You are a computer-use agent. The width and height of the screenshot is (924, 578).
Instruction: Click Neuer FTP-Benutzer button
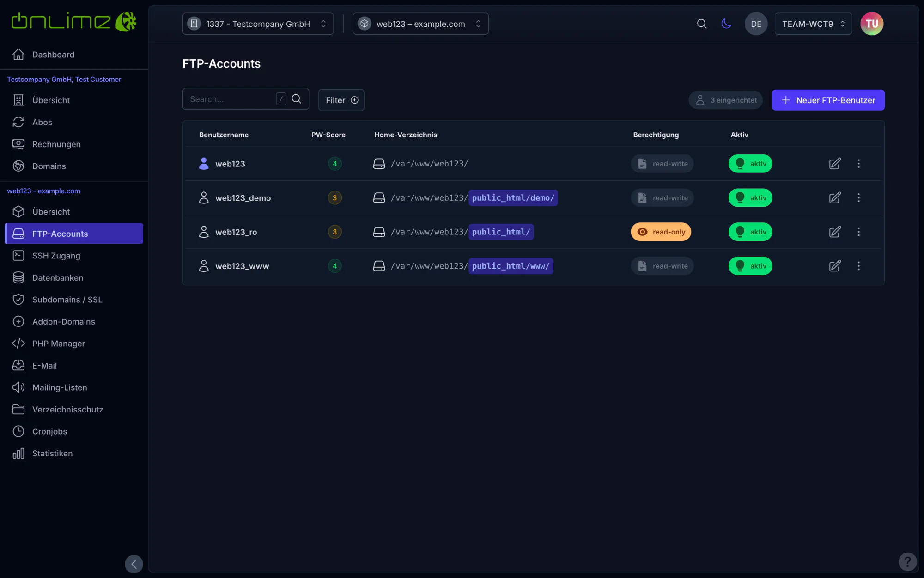[828, 100]
